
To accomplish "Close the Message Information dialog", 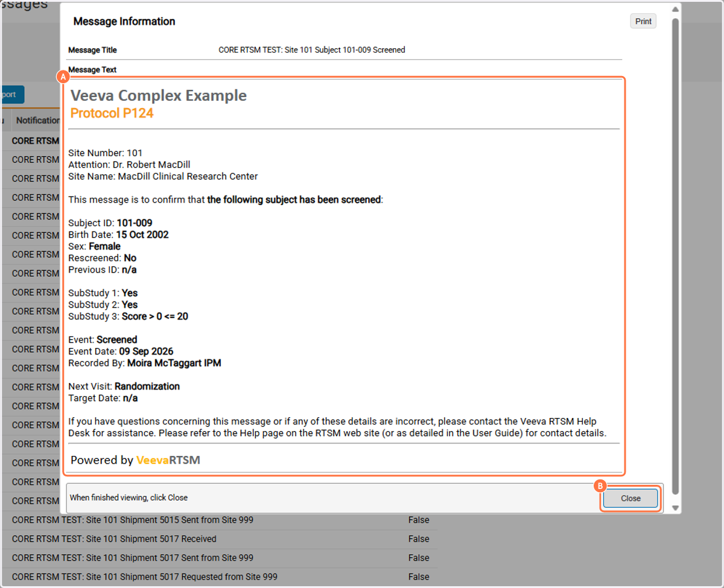I will pos(630,498).
